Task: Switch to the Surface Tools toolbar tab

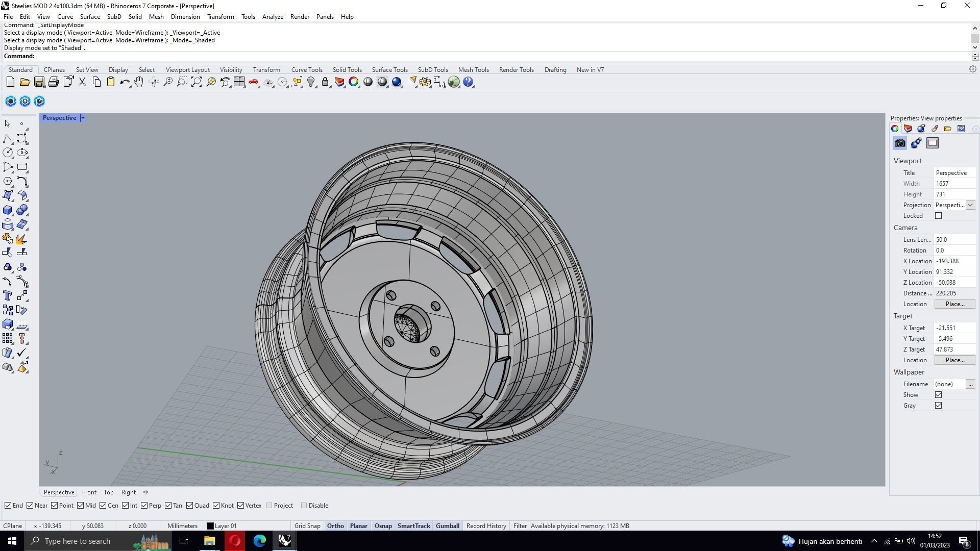Action: (x=389, y=70)
